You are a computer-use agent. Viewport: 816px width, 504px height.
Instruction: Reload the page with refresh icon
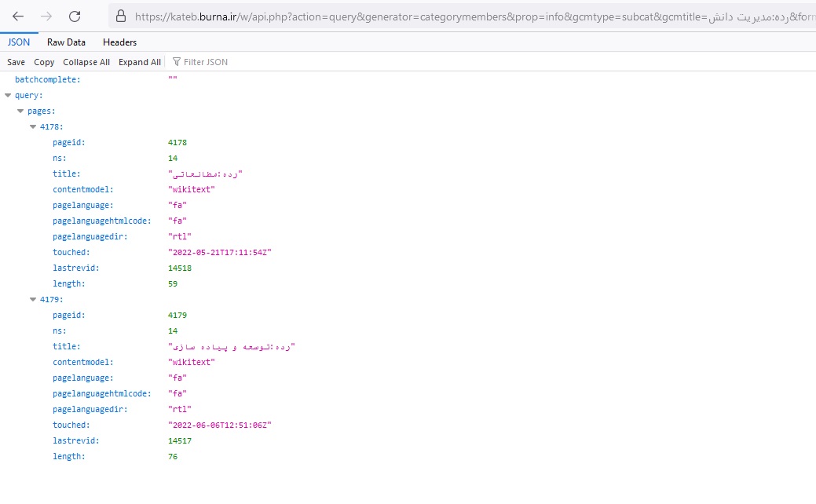tap(75, 16)
